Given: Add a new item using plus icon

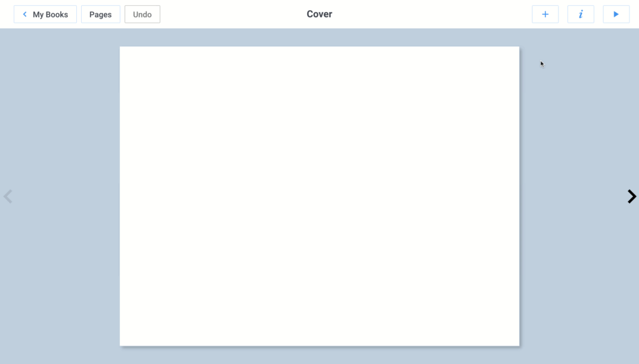Looking at the screenshot, I should pyautogui.click(x=545, y=14).
